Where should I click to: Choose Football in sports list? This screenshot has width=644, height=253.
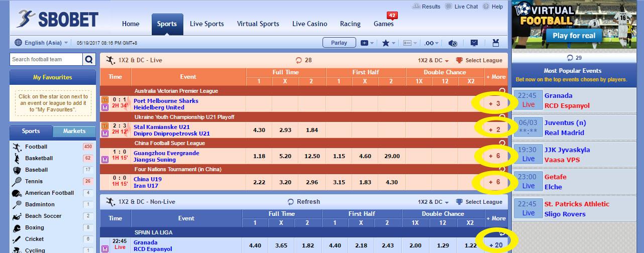(53, 147)
